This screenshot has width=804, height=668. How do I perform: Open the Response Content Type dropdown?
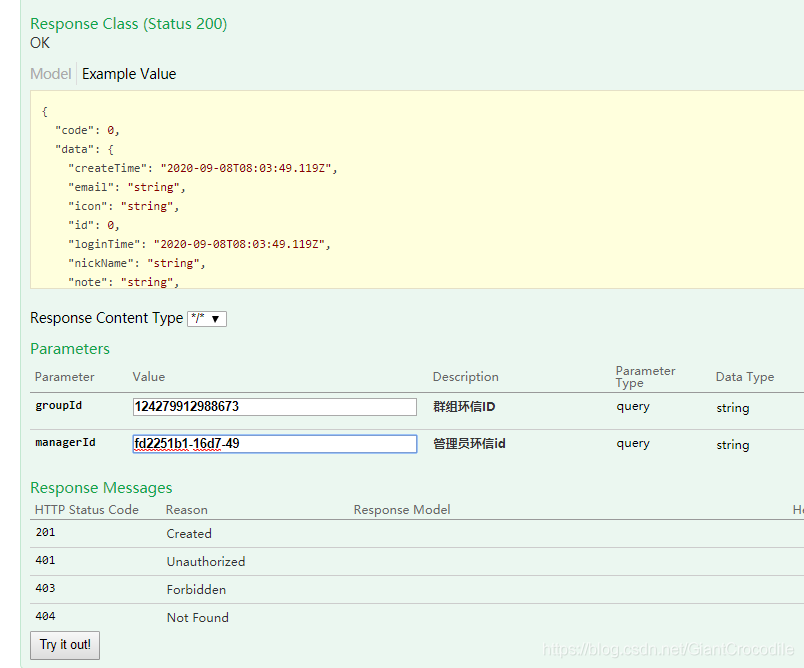click(x=207, y=319)
